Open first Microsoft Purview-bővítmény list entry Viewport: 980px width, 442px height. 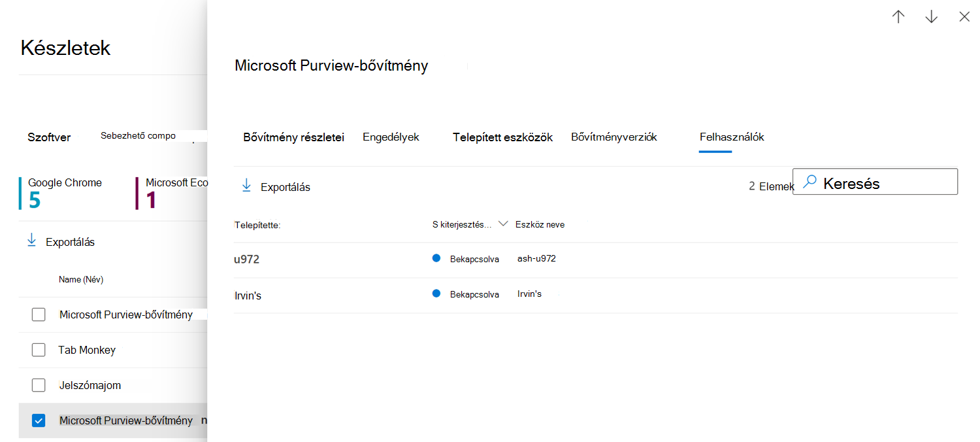coord(126,314)
